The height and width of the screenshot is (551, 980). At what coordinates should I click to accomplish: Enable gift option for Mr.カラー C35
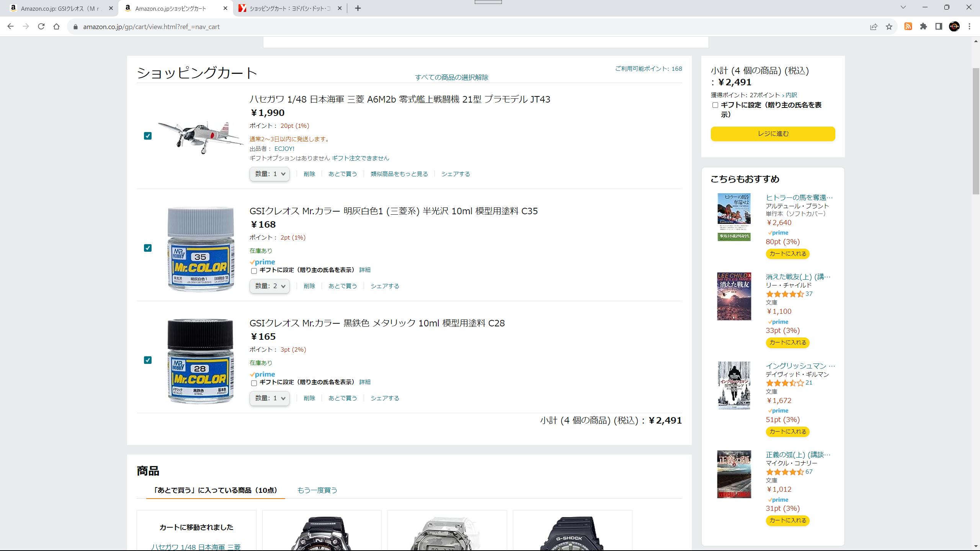(254, 271)
